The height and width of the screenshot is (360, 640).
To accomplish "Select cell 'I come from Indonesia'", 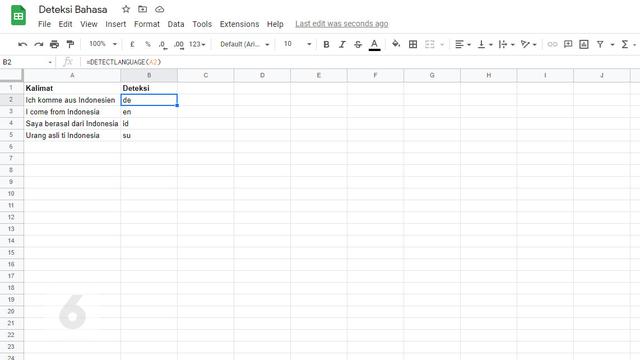I will tap(72, 112).
